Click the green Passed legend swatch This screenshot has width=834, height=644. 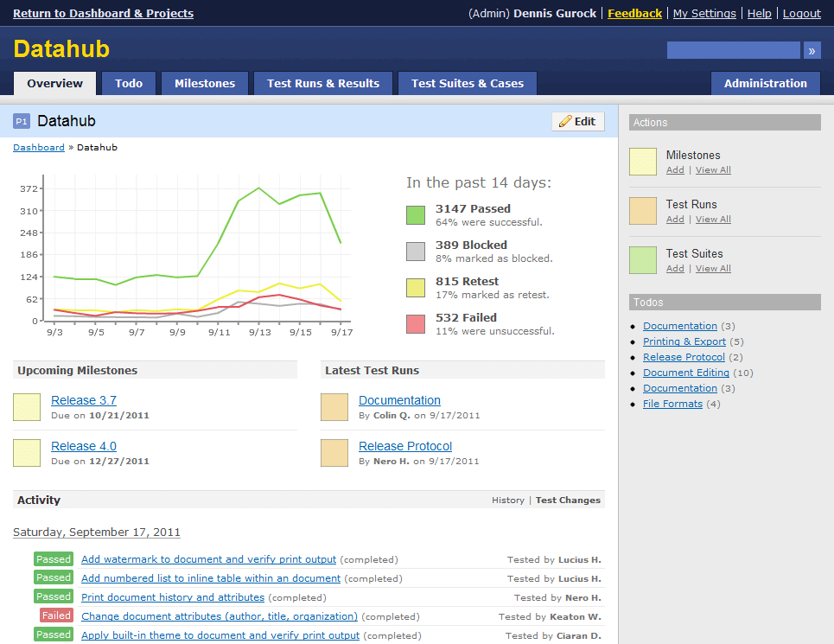416,215
